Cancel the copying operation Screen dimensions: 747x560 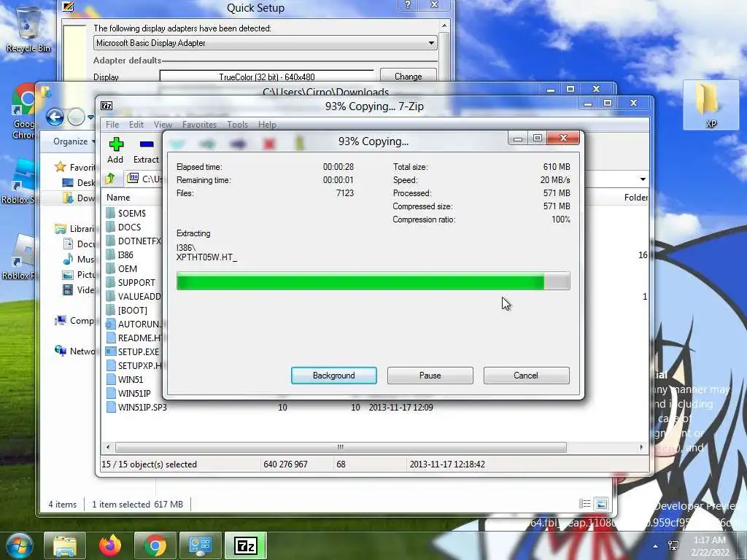coord(526,376)
